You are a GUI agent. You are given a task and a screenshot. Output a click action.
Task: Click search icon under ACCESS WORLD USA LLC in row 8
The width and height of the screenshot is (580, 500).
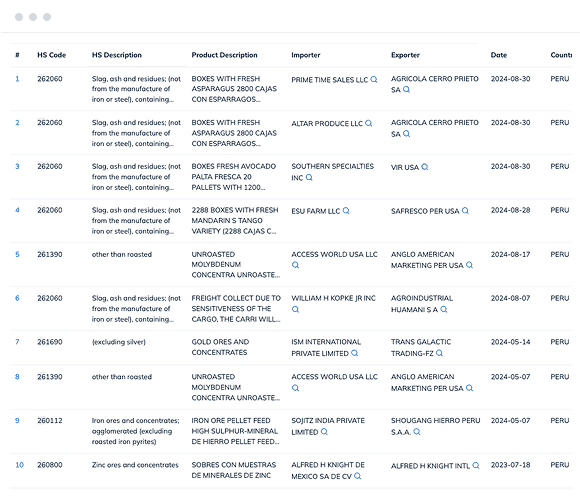tap(295, 388)
